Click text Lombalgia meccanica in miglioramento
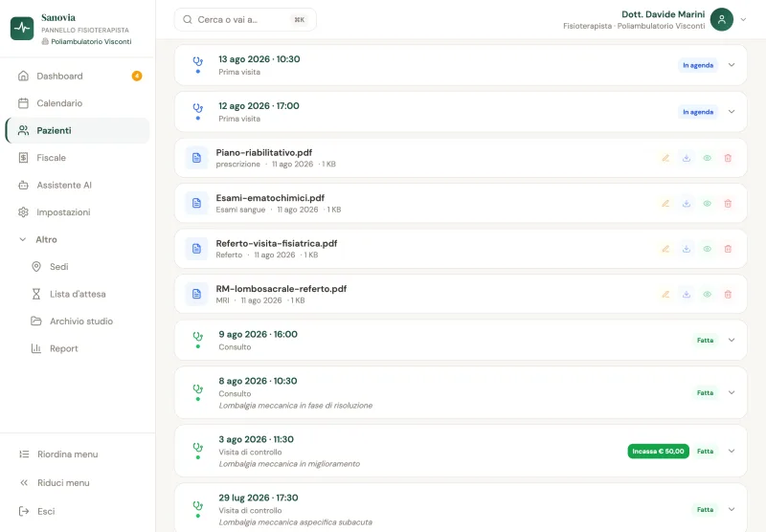Screen dimensions: 766x532 [289, 464]
